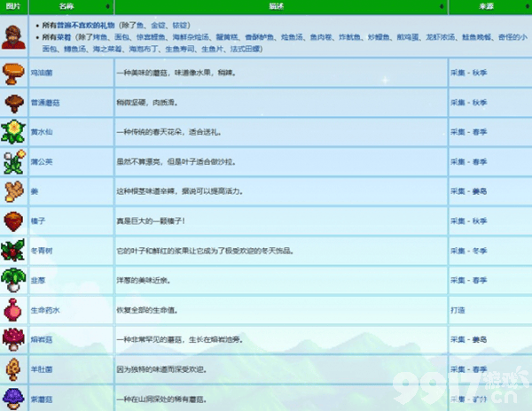Open the 铱锭 link in exceptions
Screen dimensions: 532x411
pos(180,26)
